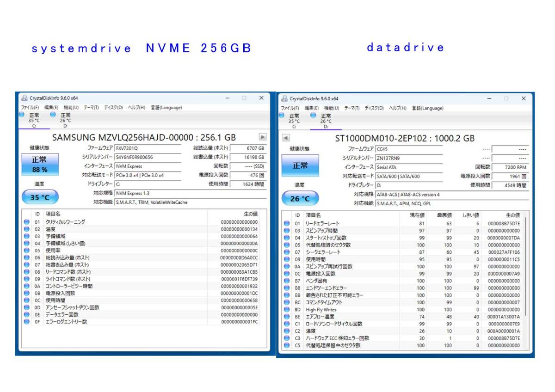
Task: Click total host writes 16198 GB field
Action: pyautogui.click(x=248, y=157)
